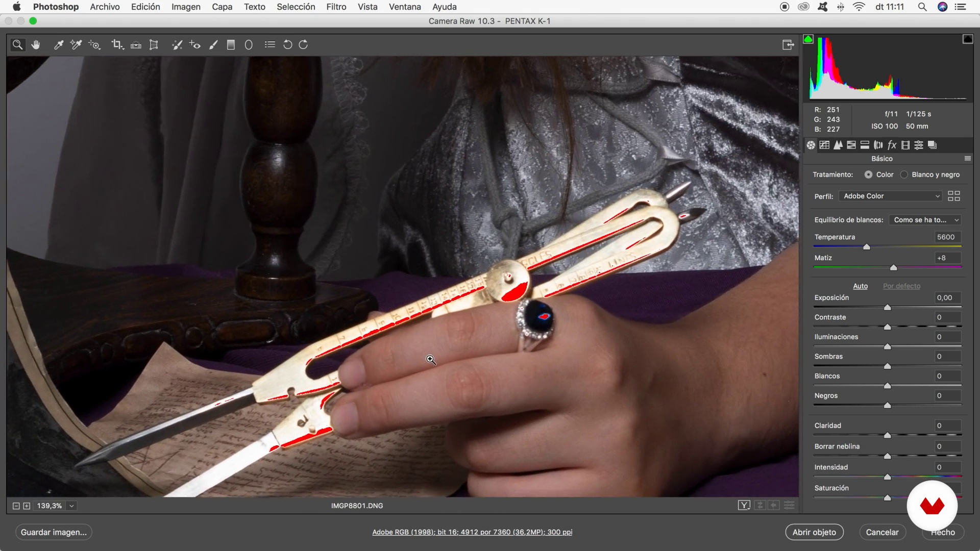
Task: Click the Guardar imagen button
Action: pos(54,532)
